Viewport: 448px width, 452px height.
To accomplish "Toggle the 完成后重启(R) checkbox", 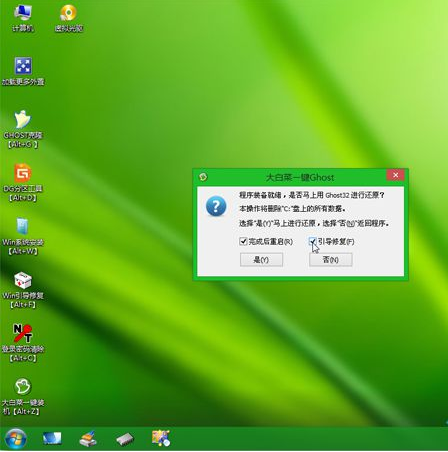I will tap(243, 241).
